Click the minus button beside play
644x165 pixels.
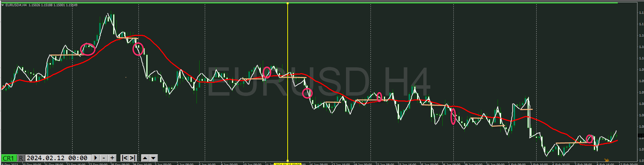104,158
